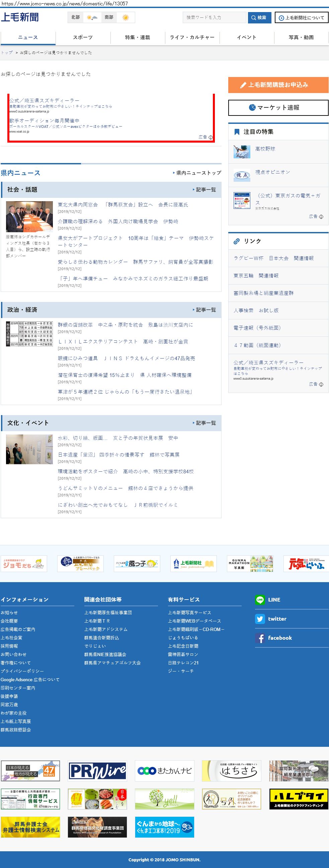Click the southern area sunny weather icon
This screenshot has height=868, width=329.
[125, 17]
